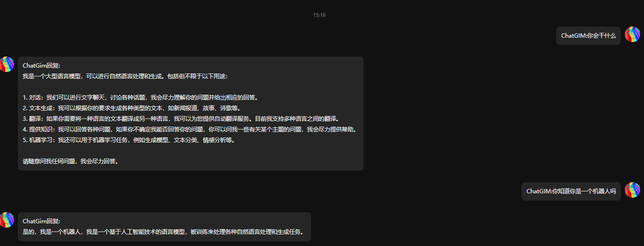Open the user avatar next to "你知道你是一个机器人吗"
Image resolution: width=644 pixels, height=246 pixels.
click(632, 190)
